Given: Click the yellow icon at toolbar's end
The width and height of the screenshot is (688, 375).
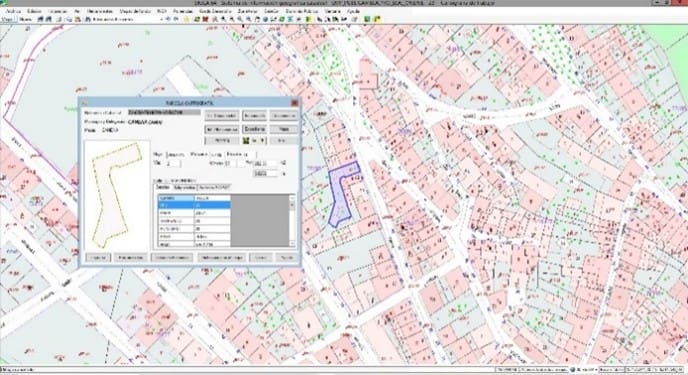Looking at the screenshot, I should point(377,19).
